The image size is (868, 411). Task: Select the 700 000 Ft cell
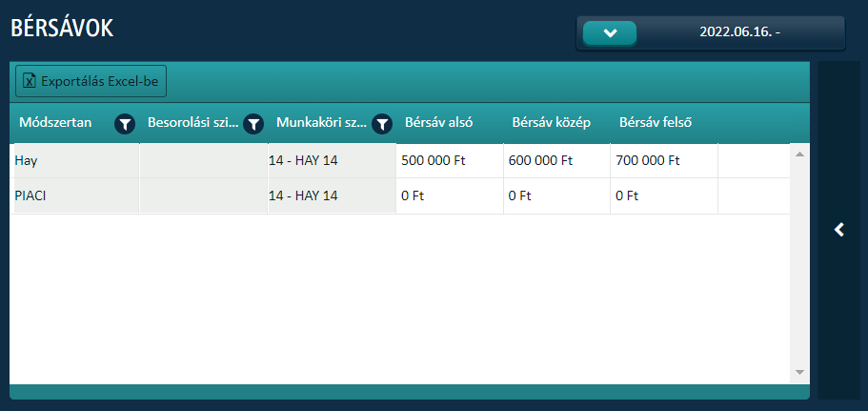click(x=664, y=160)
